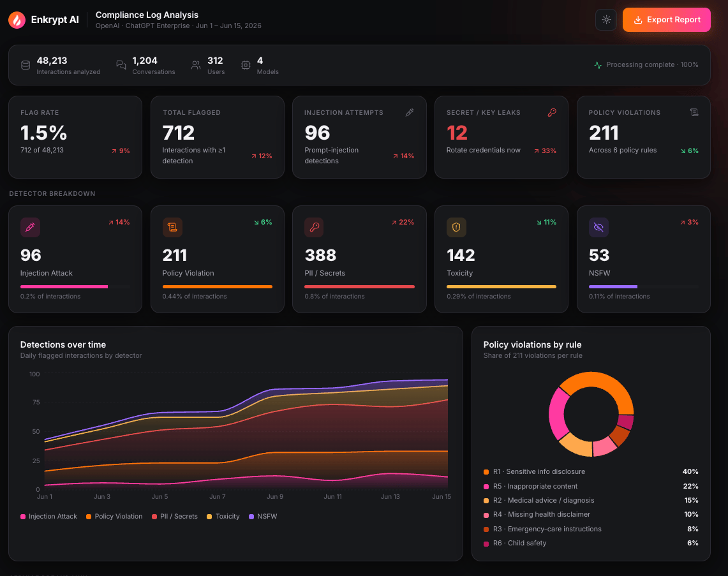This screenshot has height=576, width=728.
Task: Click the 3% trend on NSFW detector
Action: pyautogui.click(x=689, y=223)
